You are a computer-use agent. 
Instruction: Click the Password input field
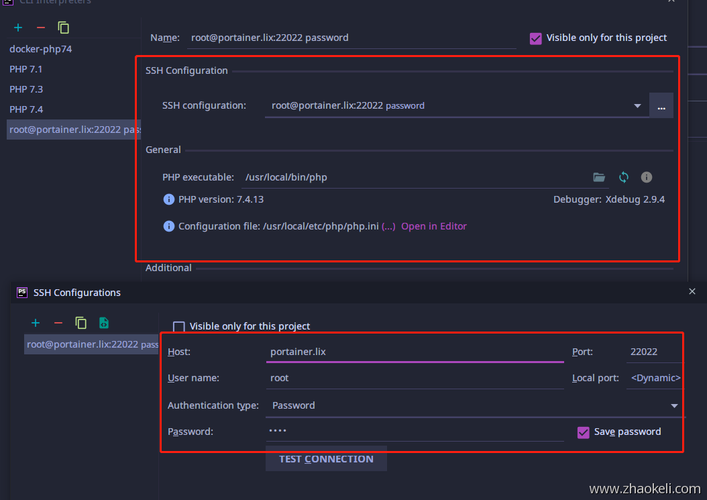click(x=415, y=431)
